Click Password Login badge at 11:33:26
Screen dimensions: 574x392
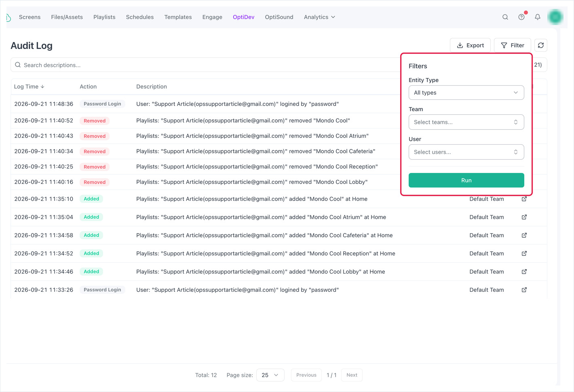coord(102,290)
